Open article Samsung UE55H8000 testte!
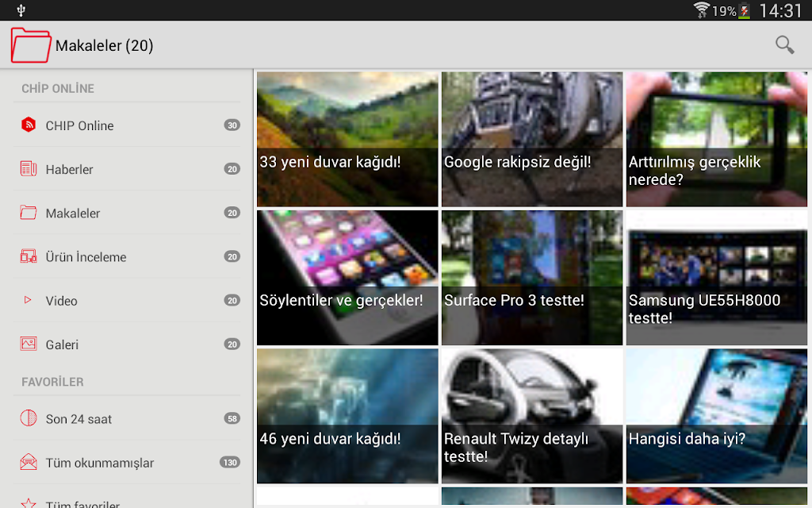Screen dimensions: 812x508 (717, 277)
